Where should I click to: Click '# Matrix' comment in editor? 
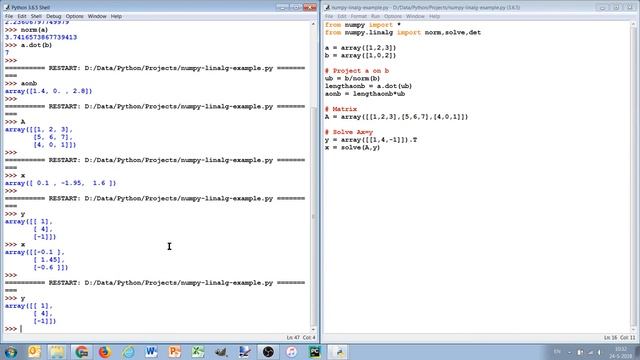tap(341, 109)
